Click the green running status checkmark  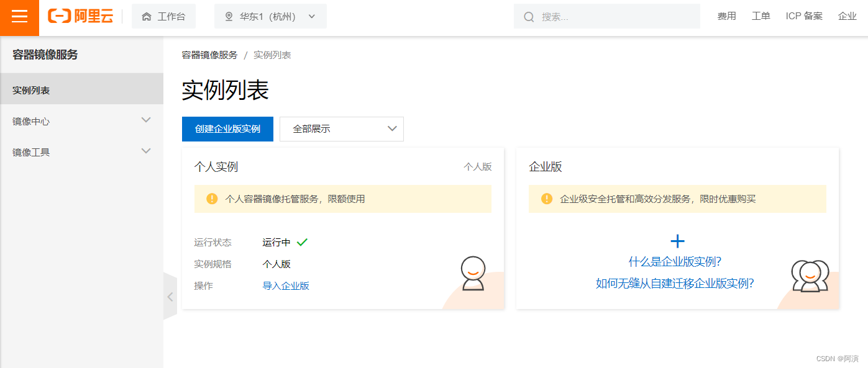tap(303, 242)
